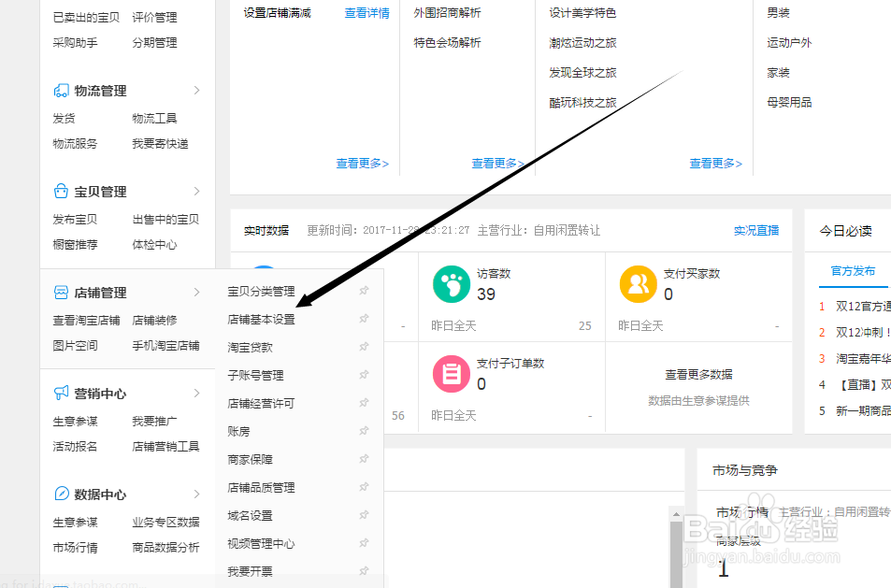Expand the 物流管理 section arrow
This screenshot has height=588, width=891.
[196, 91]
